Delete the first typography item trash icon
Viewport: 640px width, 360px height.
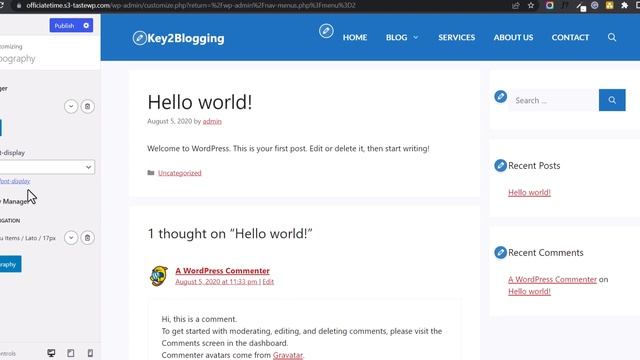(x=87, y=106)
